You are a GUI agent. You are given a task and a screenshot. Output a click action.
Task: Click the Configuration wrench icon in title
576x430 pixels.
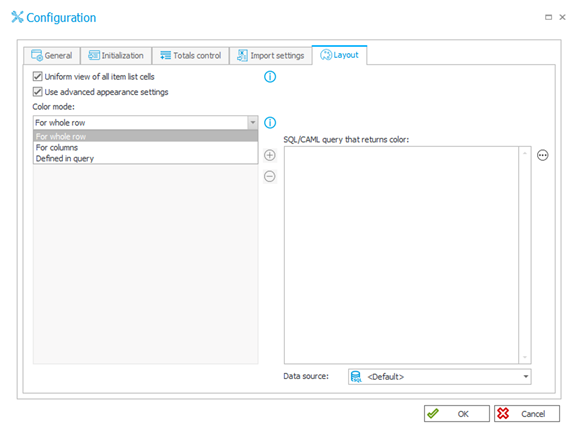point(17,17)
